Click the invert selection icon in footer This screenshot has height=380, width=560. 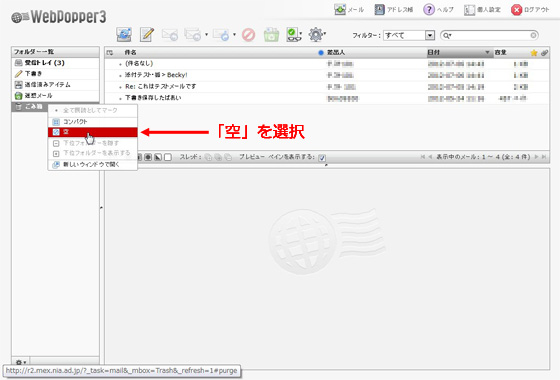point(158,157)
